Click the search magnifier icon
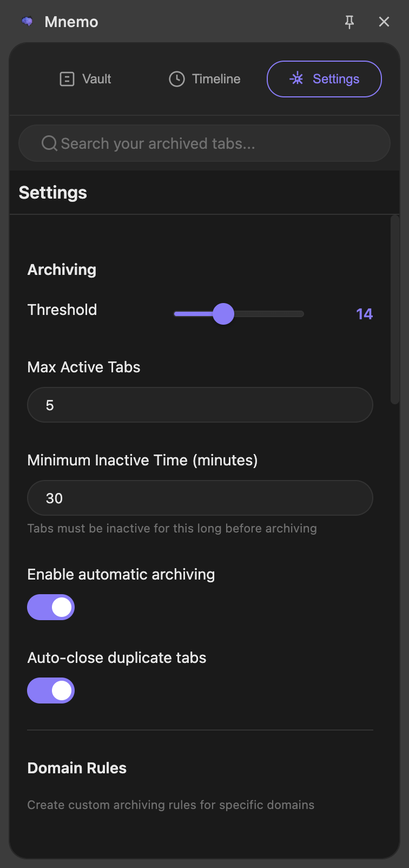The width and height of the screenshot is (409, 868). click(x=49, y=143)
